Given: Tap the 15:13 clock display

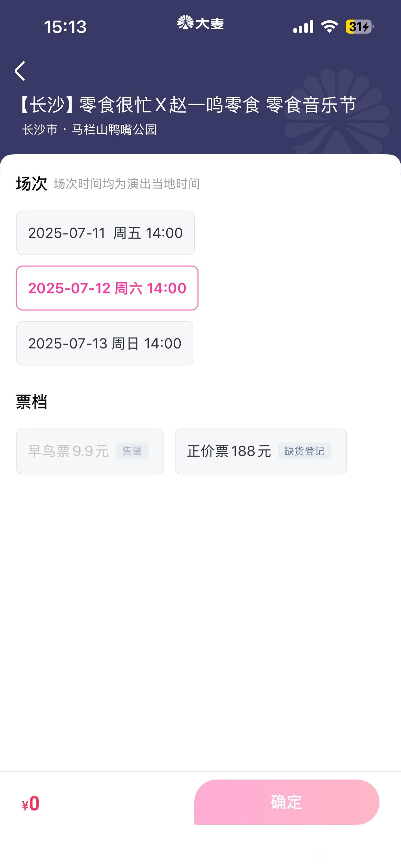Looking at the screenshot, I should click(x=65, y=27).
